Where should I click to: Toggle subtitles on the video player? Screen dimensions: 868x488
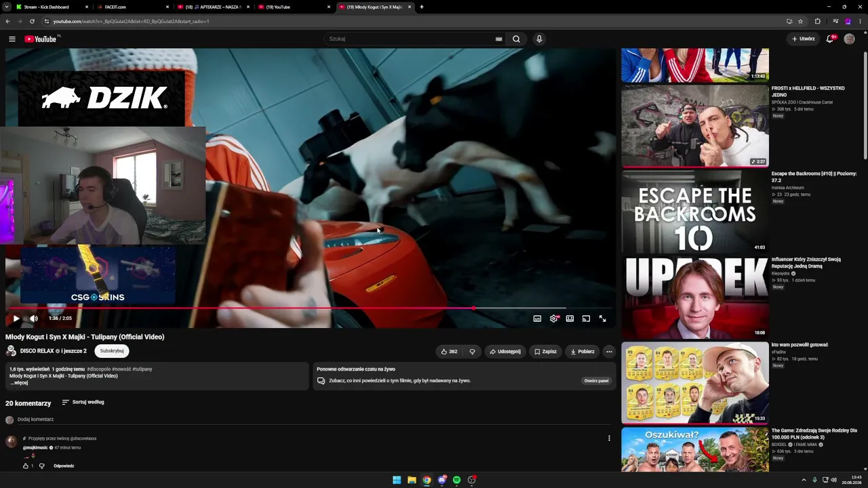point(537,319)
